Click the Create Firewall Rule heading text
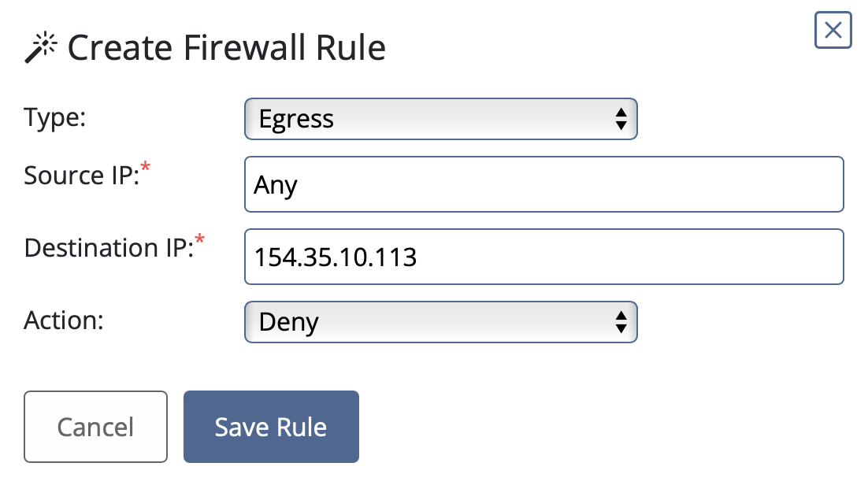This screenshot has height=485, width=868. [226, 48]
